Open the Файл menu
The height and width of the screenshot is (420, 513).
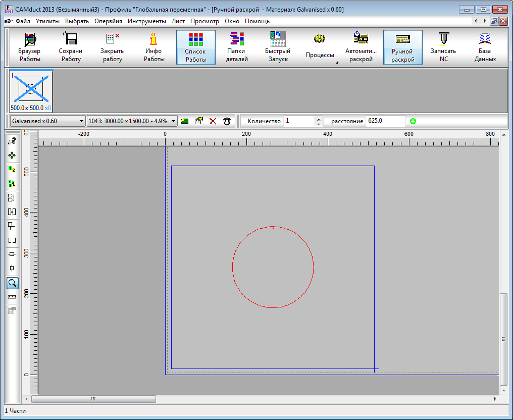pyautogui.click(x=23, y=21)
